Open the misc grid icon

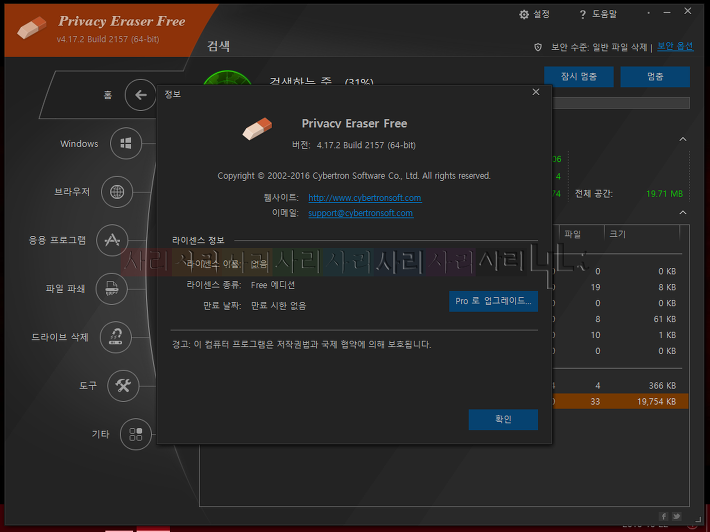point(136,434)
